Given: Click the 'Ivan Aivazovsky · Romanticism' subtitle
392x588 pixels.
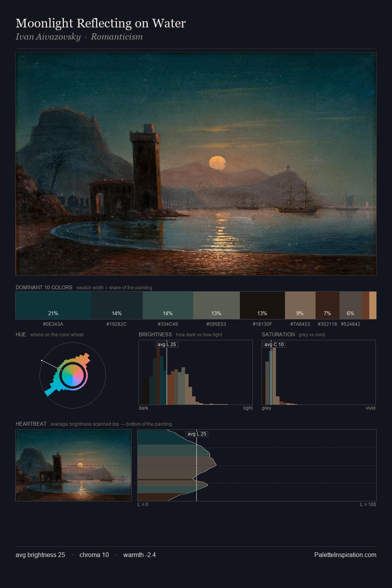Looking at the screenshot, I should [79, 37].
